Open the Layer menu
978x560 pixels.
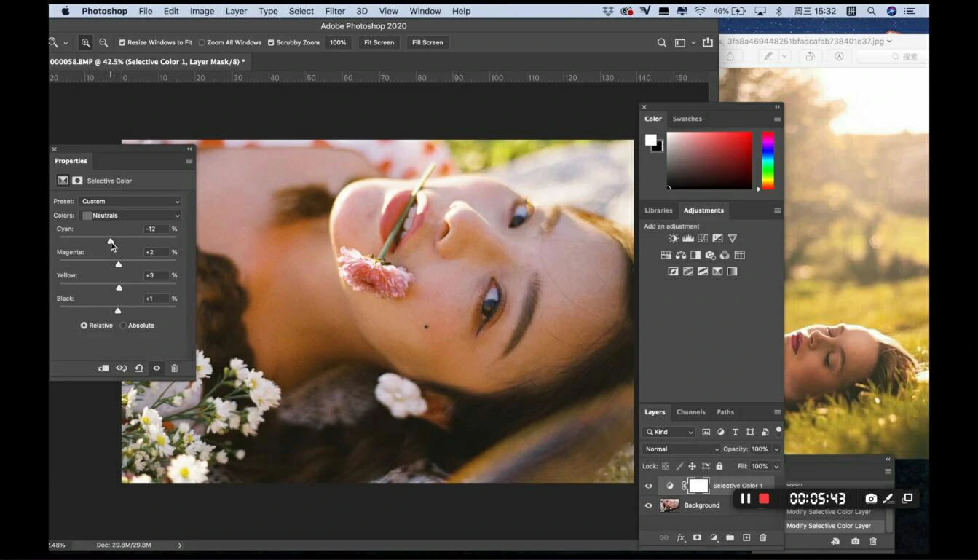point(236,11)
